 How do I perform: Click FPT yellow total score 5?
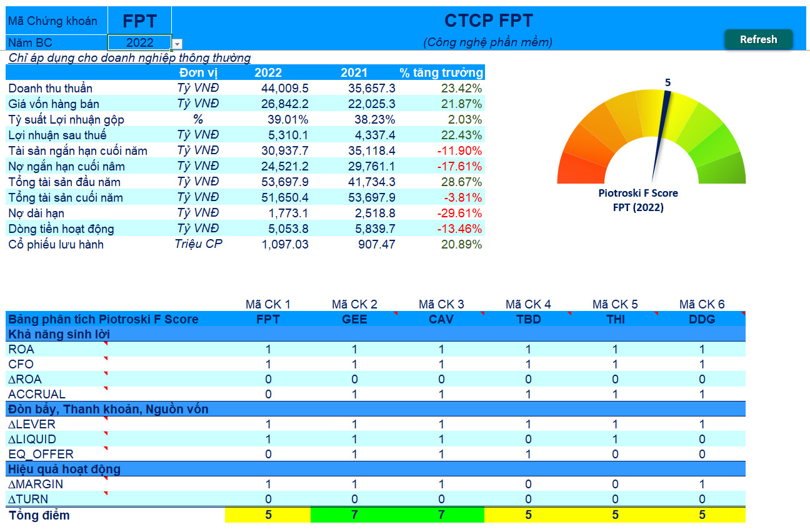268,516
